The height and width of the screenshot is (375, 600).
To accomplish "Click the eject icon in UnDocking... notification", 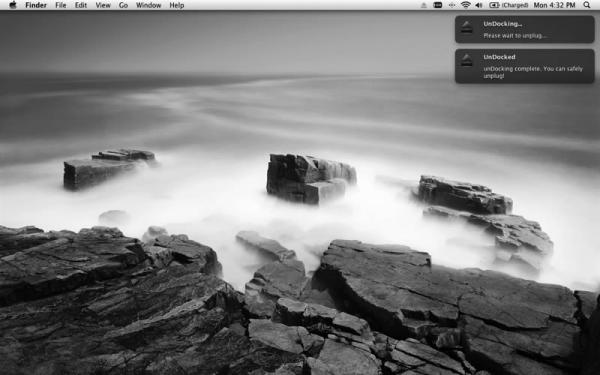I will coord(466,27).
